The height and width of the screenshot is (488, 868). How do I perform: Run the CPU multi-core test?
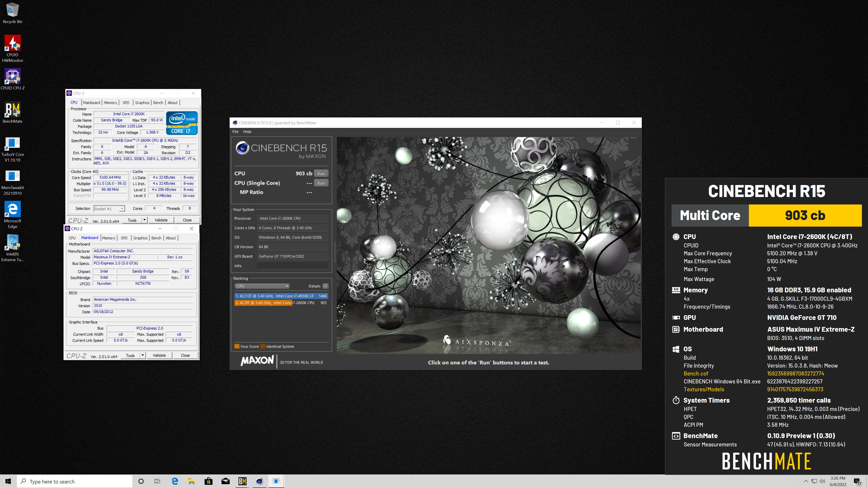pos(321,174)
